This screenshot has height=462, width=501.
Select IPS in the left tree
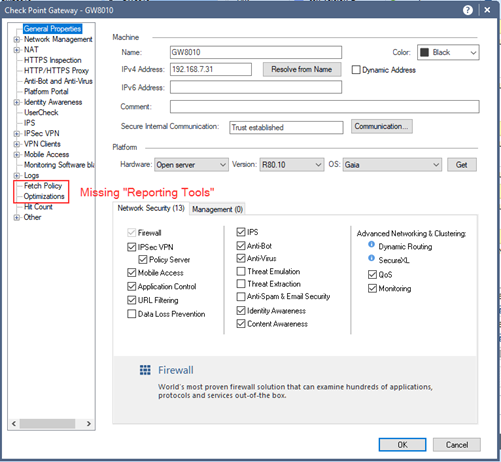[29, 123]
